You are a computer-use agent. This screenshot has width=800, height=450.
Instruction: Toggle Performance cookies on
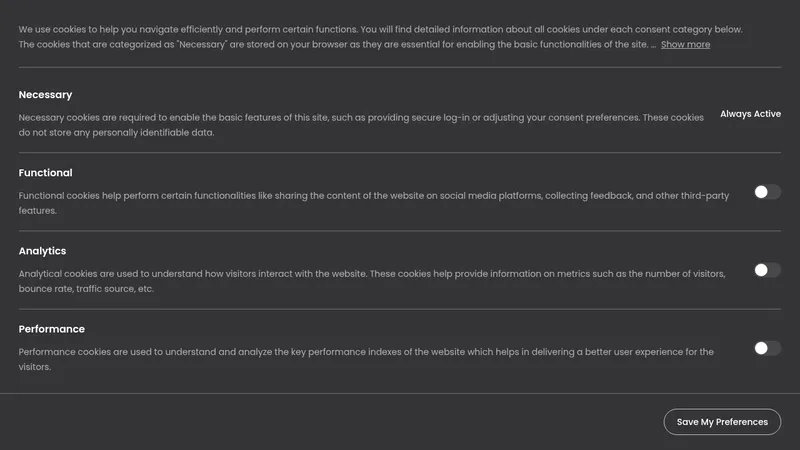tap(767, 348)
